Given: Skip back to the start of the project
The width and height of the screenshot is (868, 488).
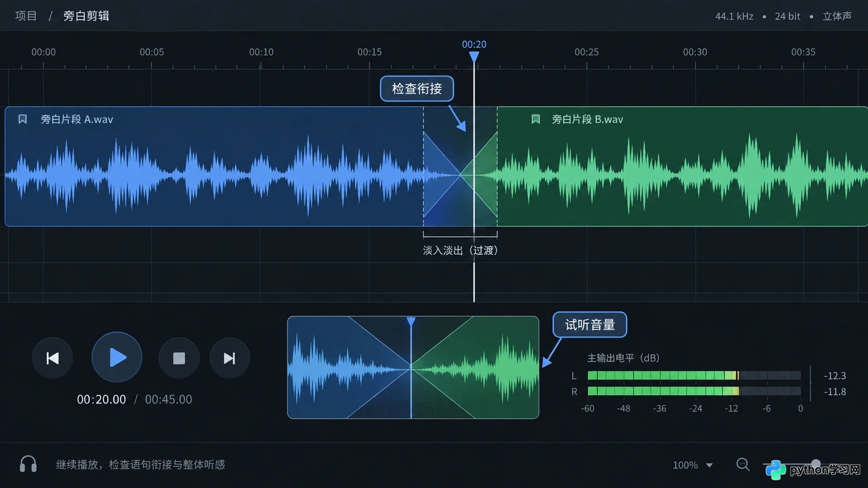Looking at the screenshot, I should click(52, 358).
